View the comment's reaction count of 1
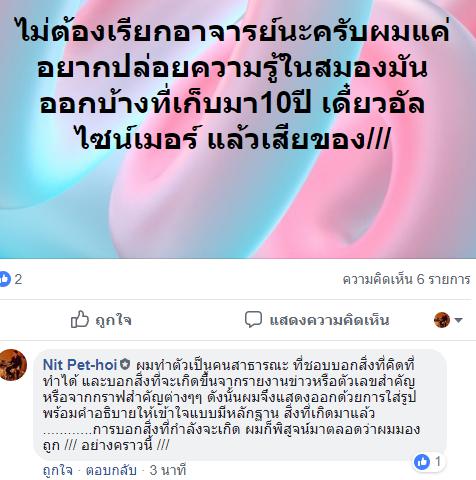 click(438, 462)
